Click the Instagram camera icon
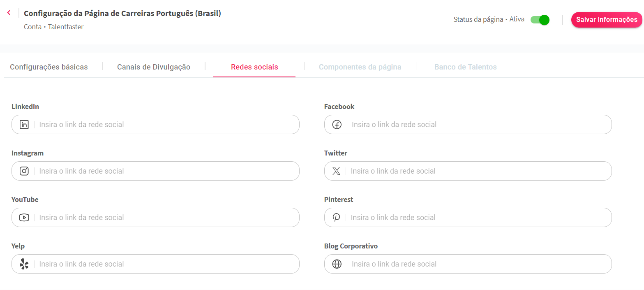The image size is (644, 290). tap(24, 171)
